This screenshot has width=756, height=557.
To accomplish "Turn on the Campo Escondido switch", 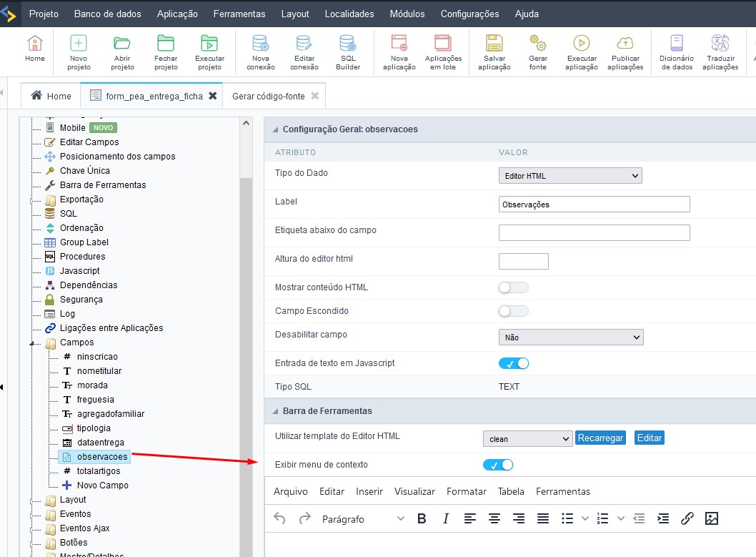I will [x=514, y=311].
